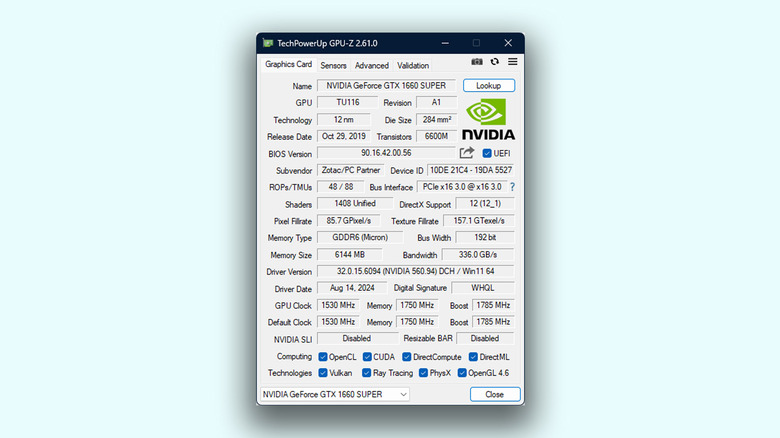The image size is (780, 438).
Task: Click the Device ID value 10DE 21C4 - 19DA 5527
Action: 471,170
